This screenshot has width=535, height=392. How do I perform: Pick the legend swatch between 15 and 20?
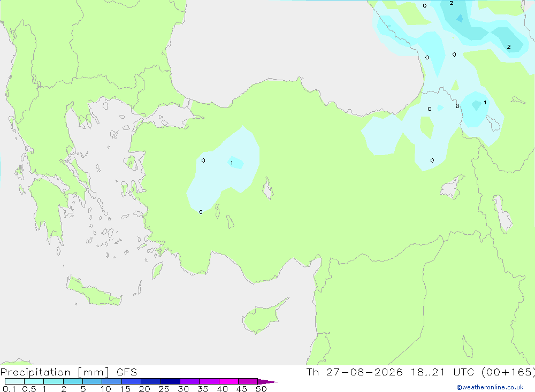[132, 381]
